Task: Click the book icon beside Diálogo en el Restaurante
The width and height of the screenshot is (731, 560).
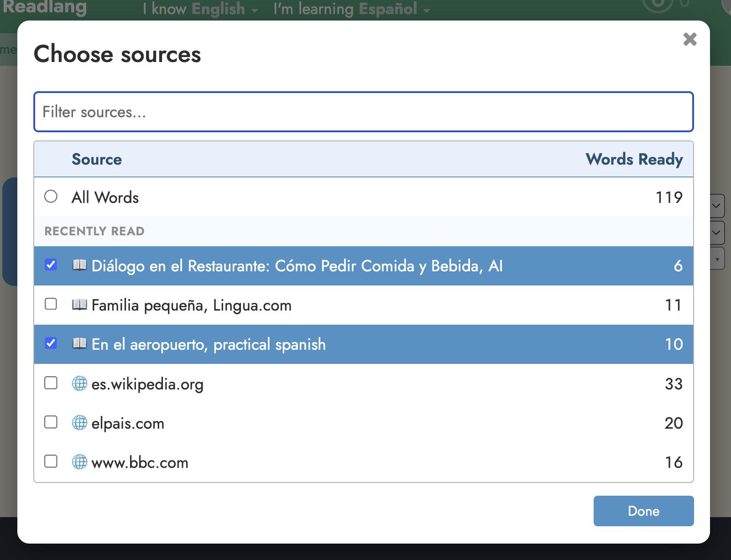Action: pos(79,265)
